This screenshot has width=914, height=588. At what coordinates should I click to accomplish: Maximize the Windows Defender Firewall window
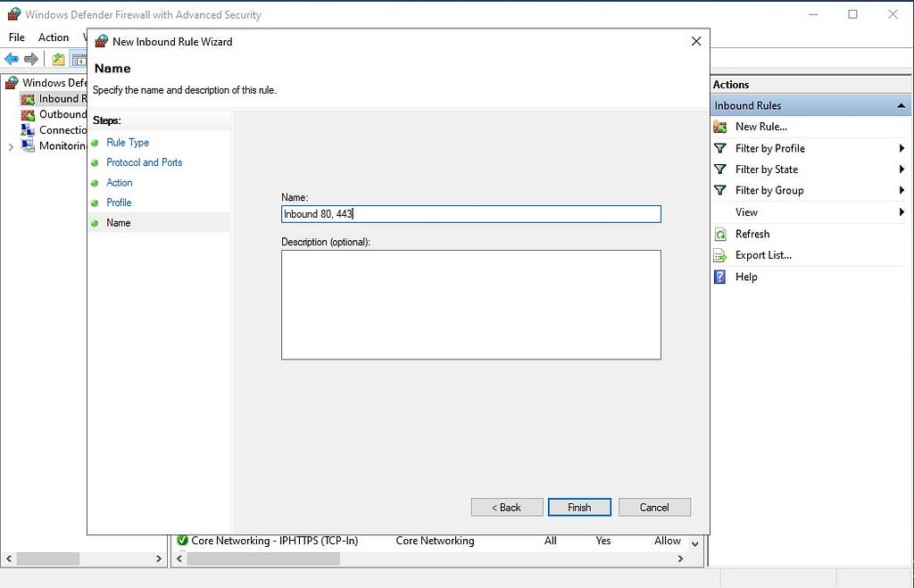click(x=852, y=14)
